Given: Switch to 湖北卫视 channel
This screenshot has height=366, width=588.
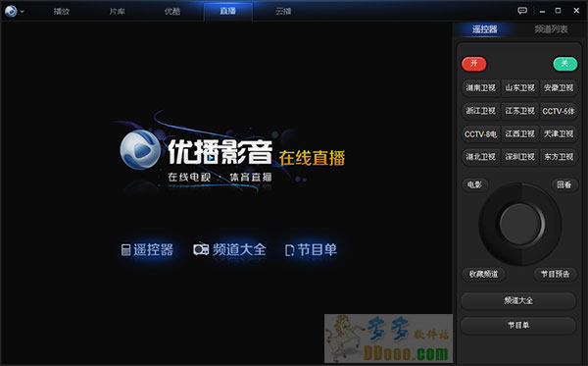Looking at the screenshot, I should coord(481,157).
